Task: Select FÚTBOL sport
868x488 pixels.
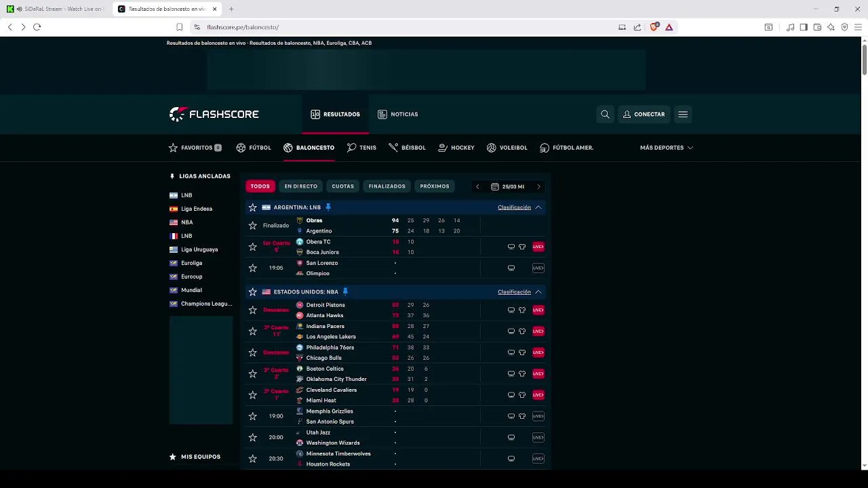Action: [x=254, y=148]
